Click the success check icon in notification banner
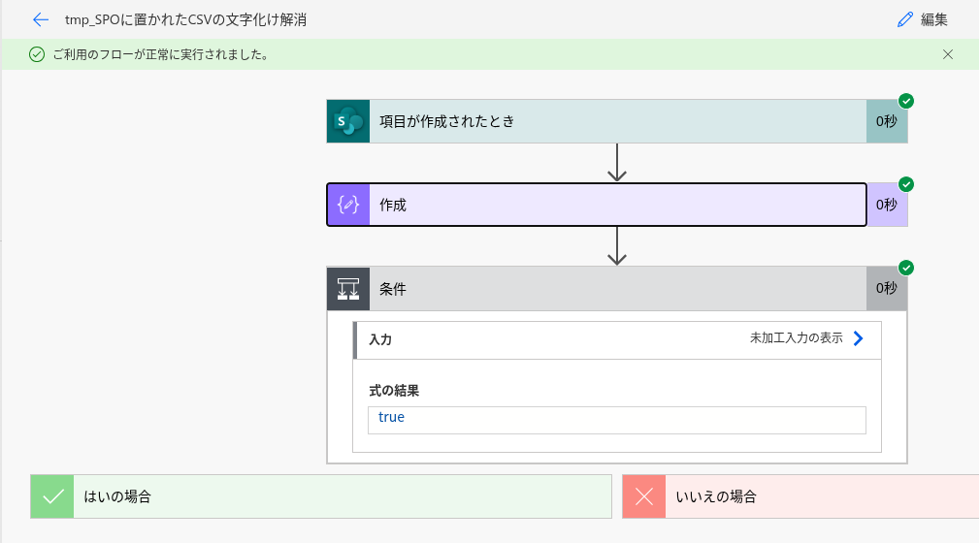 (x=37, y=54)
